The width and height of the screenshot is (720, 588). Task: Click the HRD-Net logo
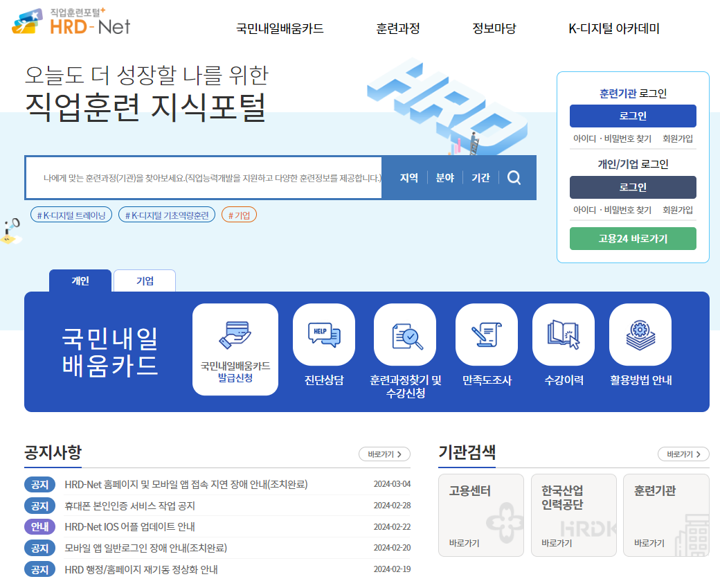71,21
